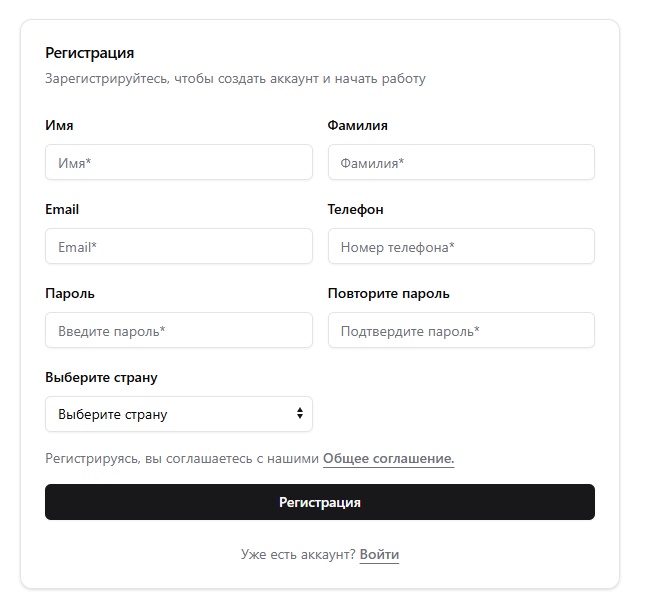This screenshot has width=647, height=616.
Task: Click the bold Выберите страну label
Action: click(101, 378)
